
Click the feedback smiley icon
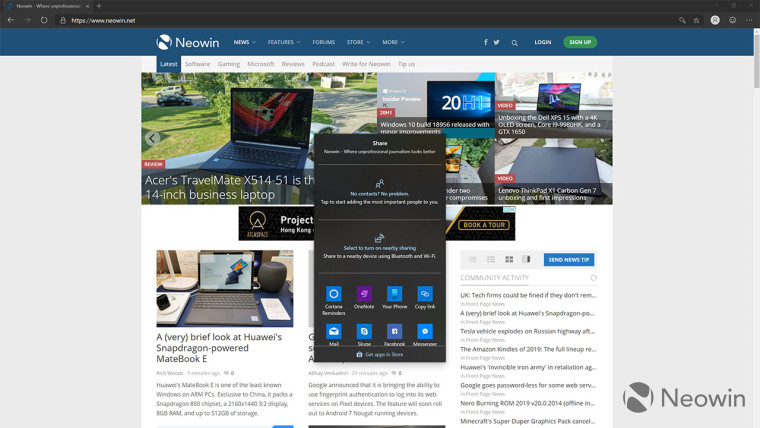pyautogui.click(x=732, y=20)
